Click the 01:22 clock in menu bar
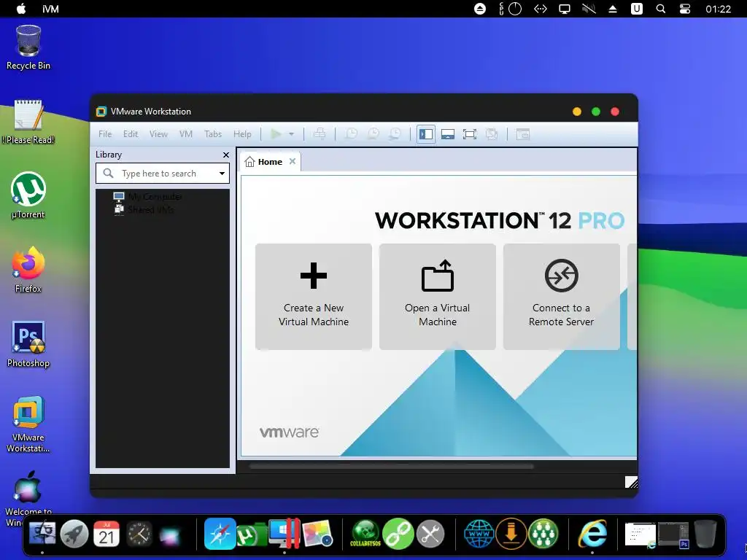The width and height of the screenshot is (747, 560). tap(718, 9)
